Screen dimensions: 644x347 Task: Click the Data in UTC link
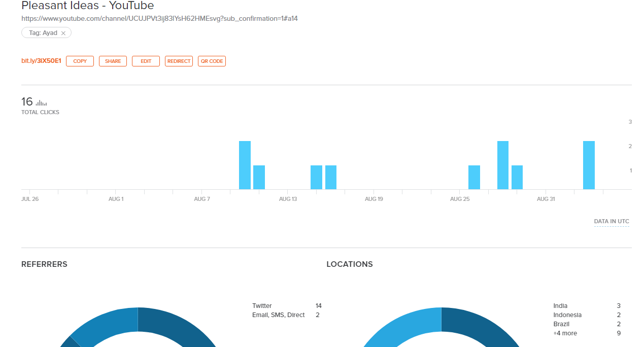612,222
